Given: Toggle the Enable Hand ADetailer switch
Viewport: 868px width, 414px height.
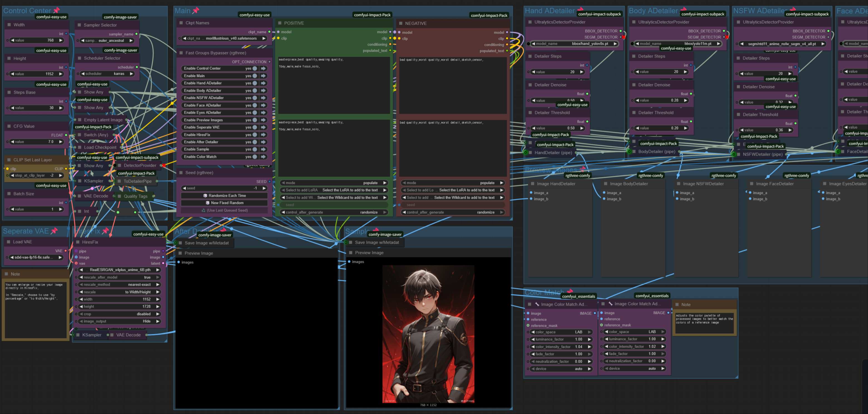Looking at the screenshot, I should [255, 83].
